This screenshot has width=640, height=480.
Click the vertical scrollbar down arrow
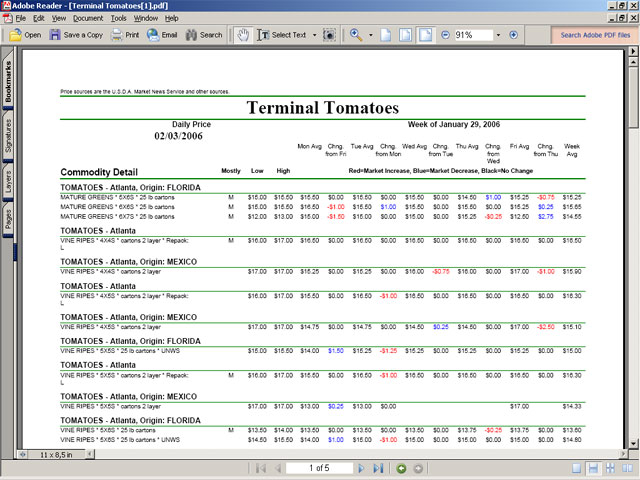pos(633,443)
